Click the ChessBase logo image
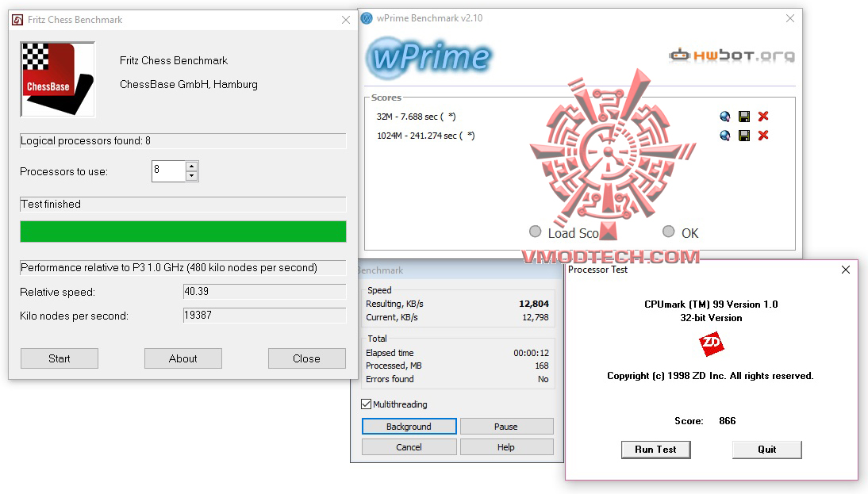The width and height of the screenshot is (868, 494). pyautogui.click(x=58, y=79)
